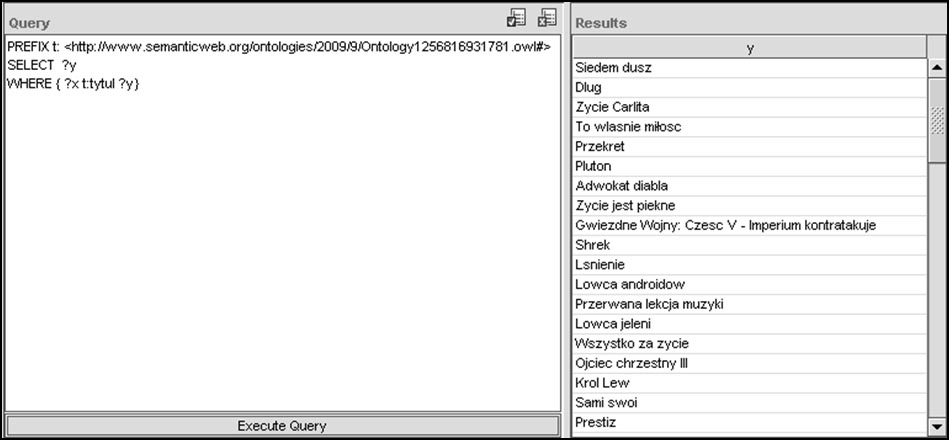Viewport: 949px width, 440px height.
Task: Click the add query icon with checkmark
Action: (517, 17)
